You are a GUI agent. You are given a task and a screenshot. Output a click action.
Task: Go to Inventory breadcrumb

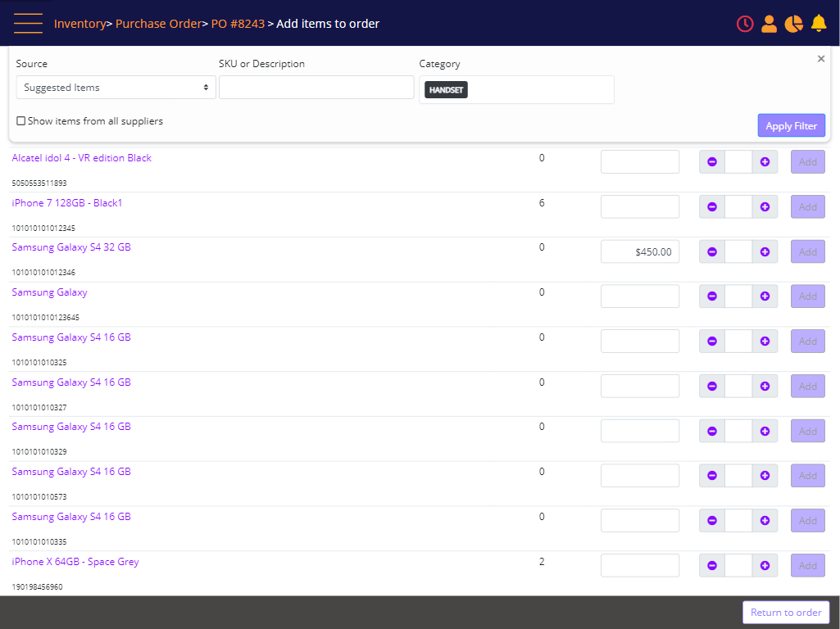click(x=79, y=24)
